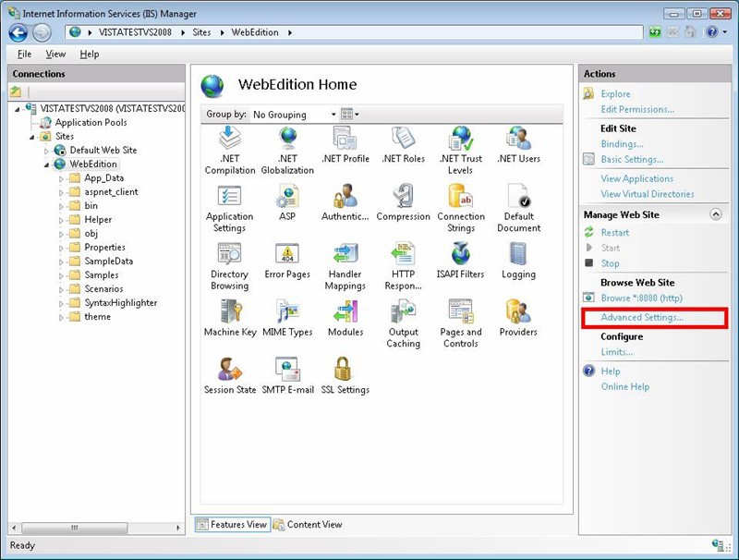Open the Limits configuration link
Screen dimensions: 739x560
[616, 352]
